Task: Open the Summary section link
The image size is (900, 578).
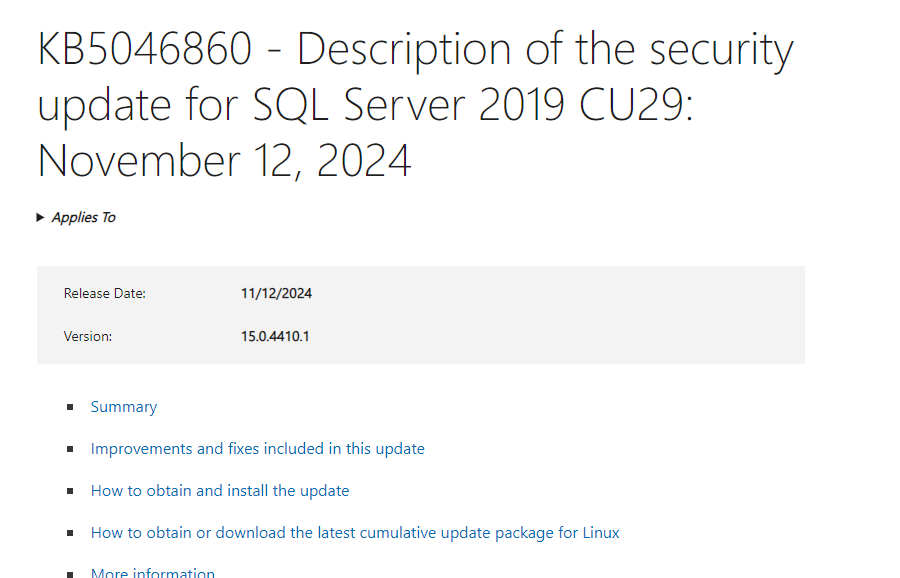Action: 124,407
